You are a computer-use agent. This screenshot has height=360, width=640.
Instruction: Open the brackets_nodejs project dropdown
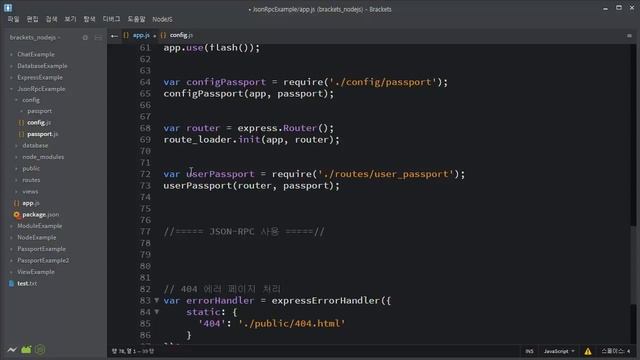pos(35,38)
